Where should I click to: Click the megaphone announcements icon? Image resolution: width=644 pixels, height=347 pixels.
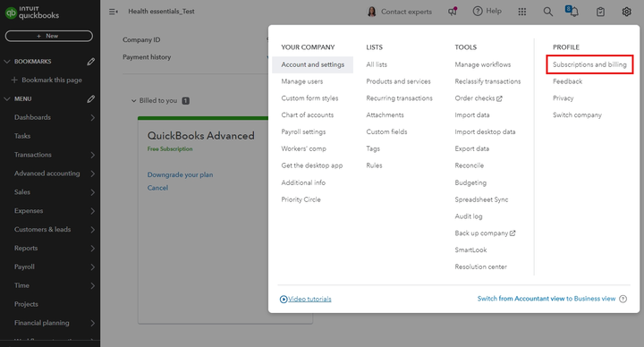[453, 12]
